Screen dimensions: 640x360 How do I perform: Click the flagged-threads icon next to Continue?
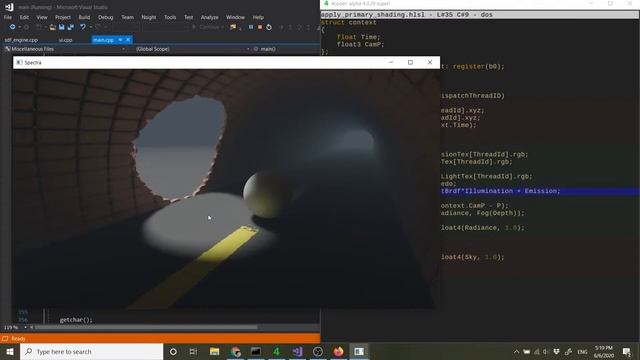tap(233, 27)
